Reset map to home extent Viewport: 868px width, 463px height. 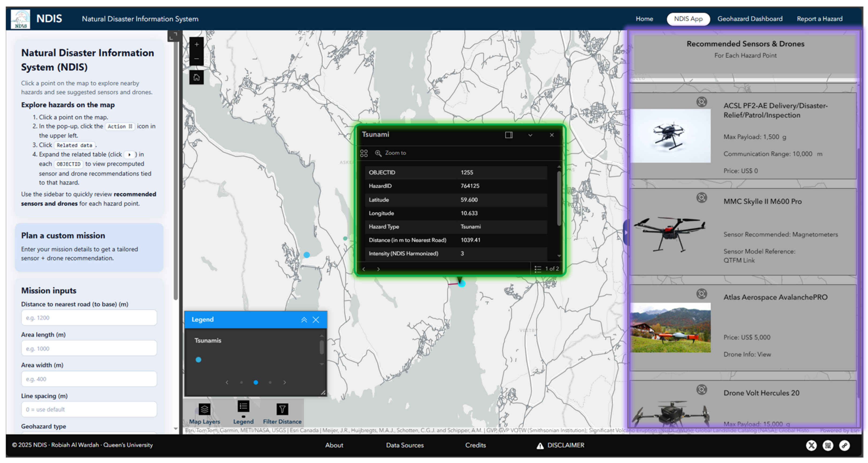pos(196,77)
